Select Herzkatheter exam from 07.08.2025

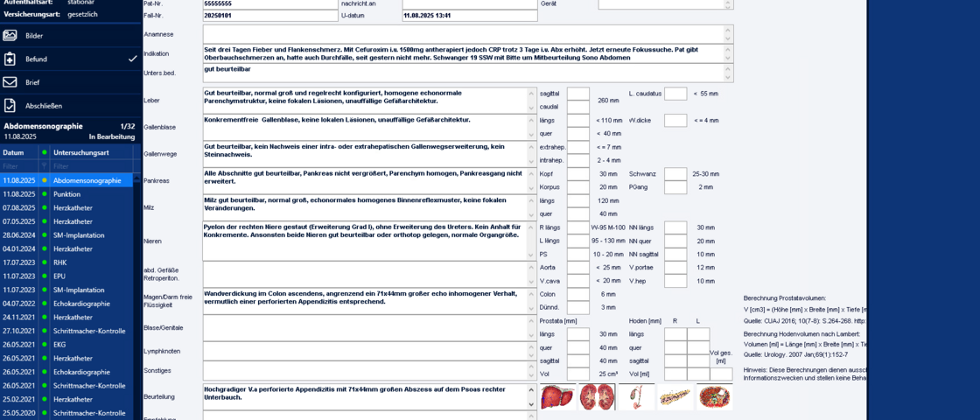(66, 208)
